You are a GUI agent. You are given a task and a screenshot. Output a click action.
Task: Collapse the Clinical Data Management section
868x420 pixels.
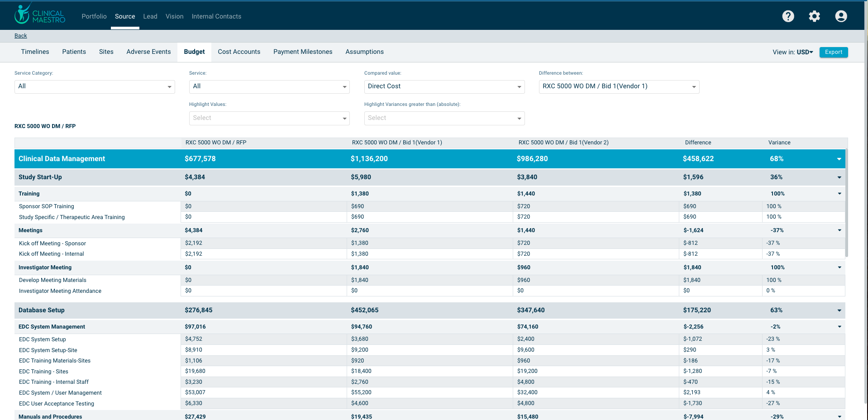pyautogui.click(x=839, y=159)
